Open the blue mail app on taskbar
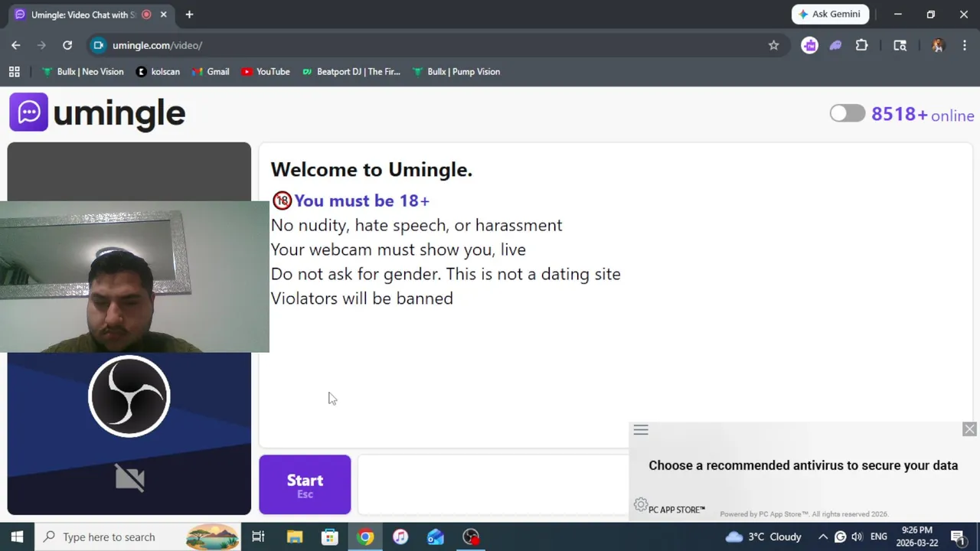980x551 pixels. click(x=436, y=536)
